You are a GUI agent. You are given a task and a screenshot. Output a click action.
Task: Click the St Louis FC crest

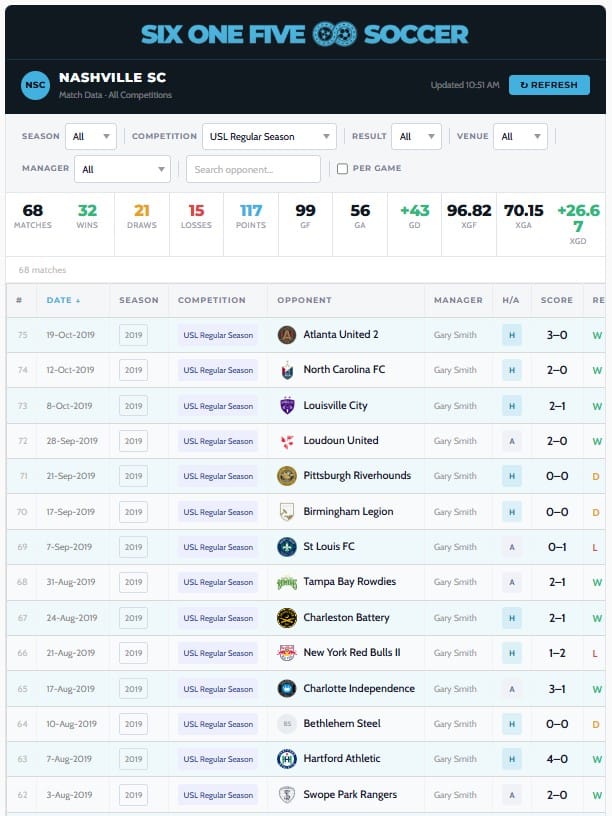pyautogui.click(x=287, y=547)
